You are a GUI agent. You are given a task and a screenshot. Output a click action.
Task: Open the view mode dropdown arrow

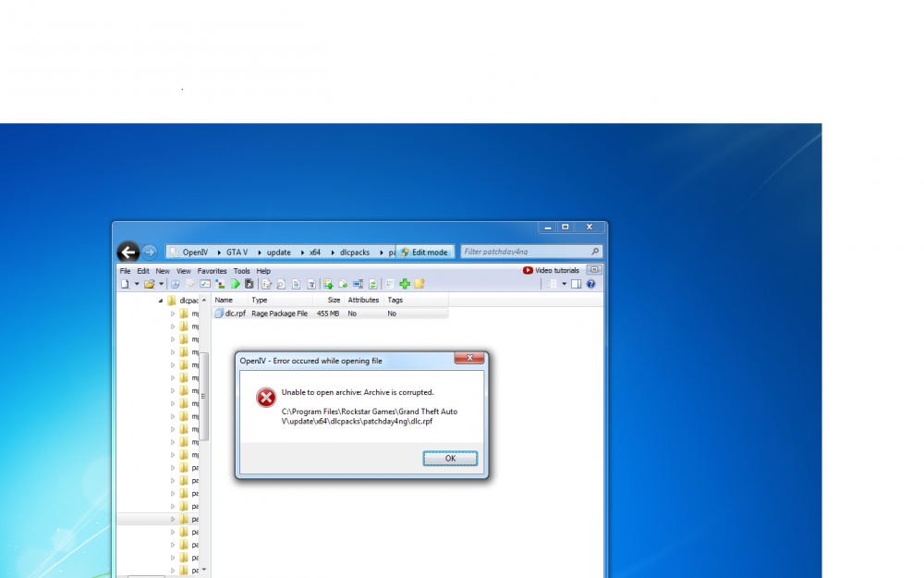pos(564,284)
